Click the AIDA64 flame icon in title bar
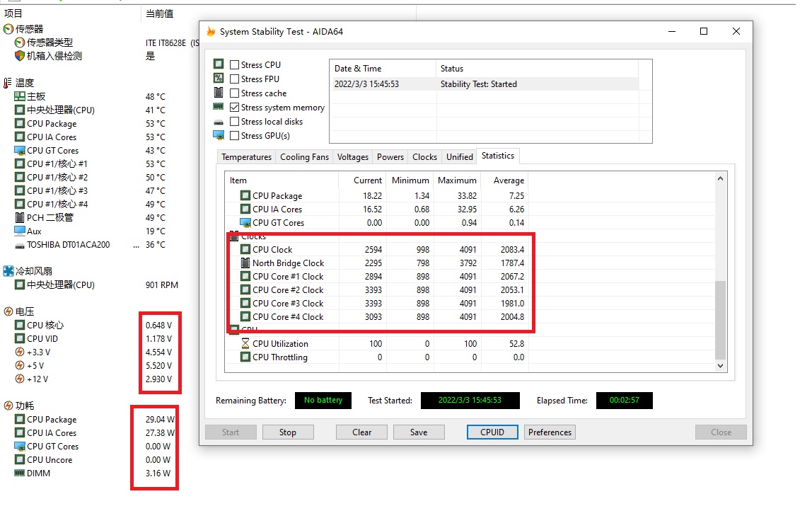Screen dimensions: 812x511 (211, 32)
